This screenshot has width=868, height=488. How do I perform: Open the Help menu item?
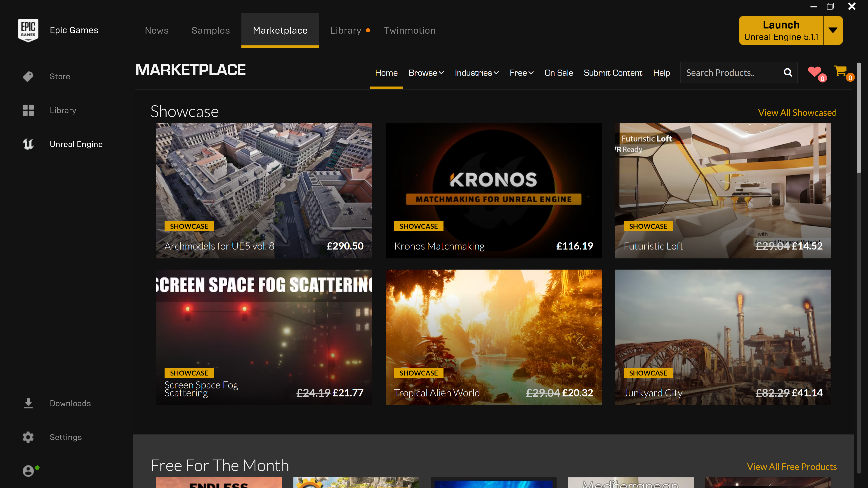pyautogui.click(x=661, y=73)
